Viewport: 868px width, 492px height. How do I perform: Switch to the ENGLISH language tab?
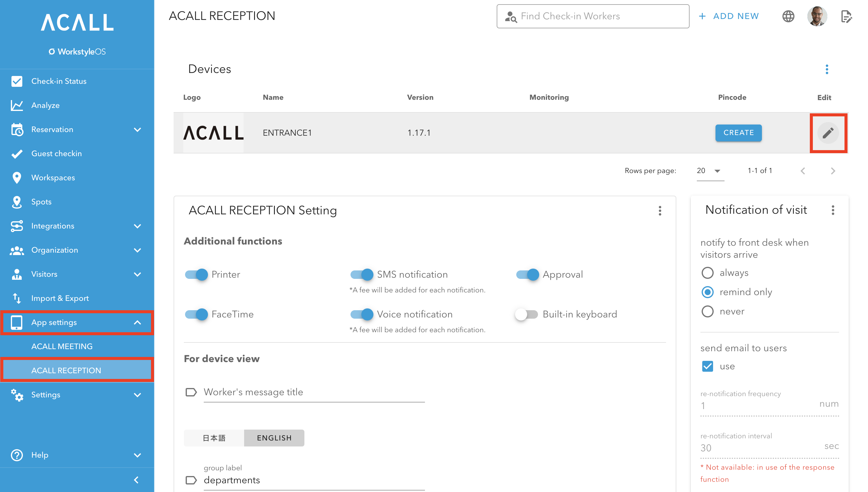pos(274,438)
